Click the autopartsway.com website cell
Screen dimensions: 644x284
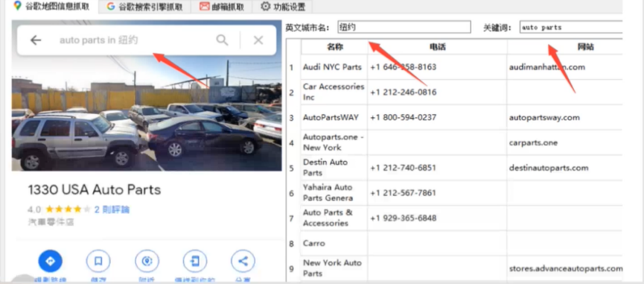point(565,118)
